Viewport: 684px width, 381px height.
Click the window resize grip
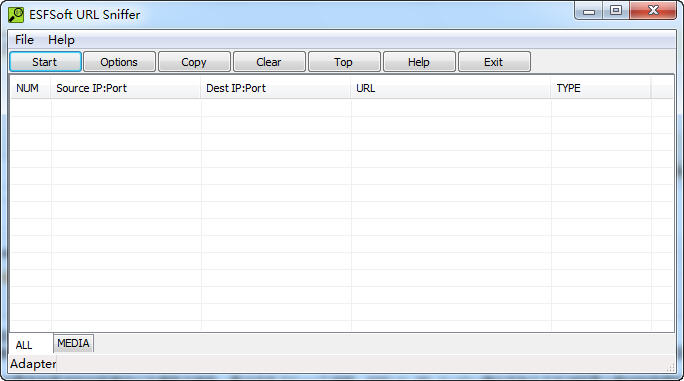pyautogui.click(x=670, y=367)
